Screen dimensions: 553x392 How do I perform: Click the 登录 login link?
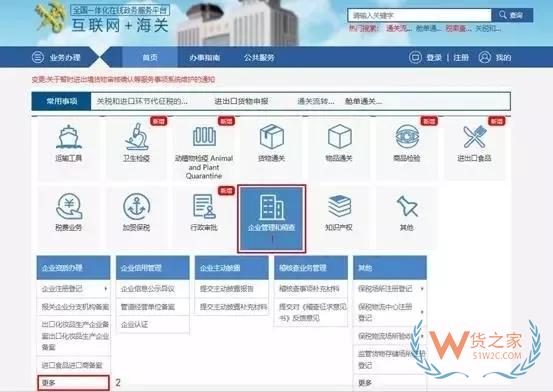click(434, 58)
